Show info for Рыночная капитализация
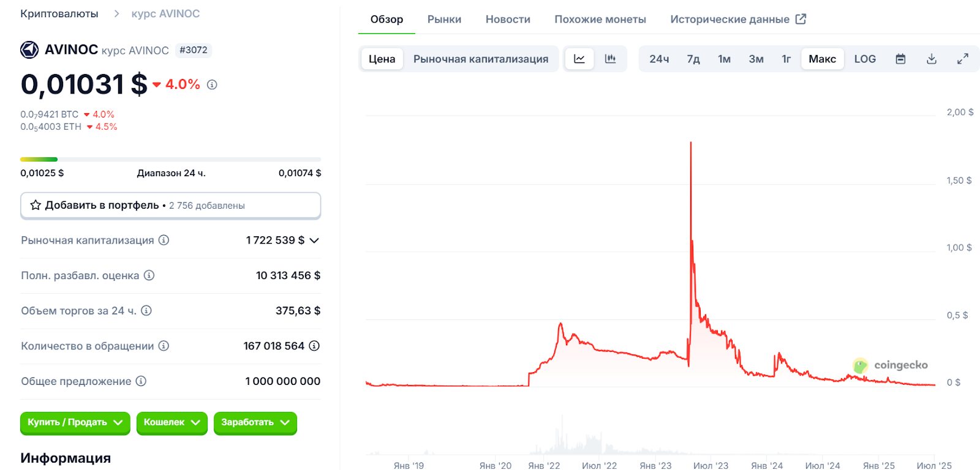Viewport: 980px width, 470px height. (x=164, y=240)
